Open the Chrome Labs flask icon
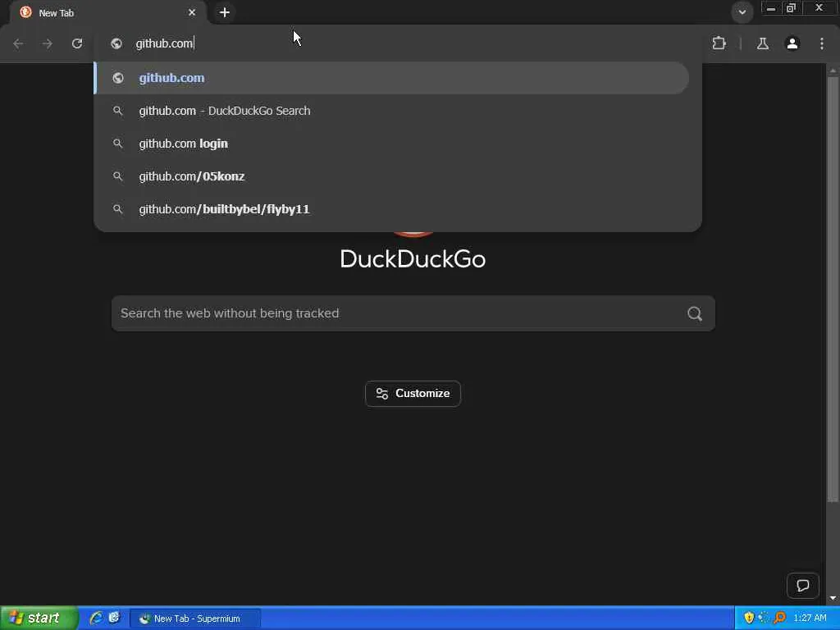 point(763,43)
